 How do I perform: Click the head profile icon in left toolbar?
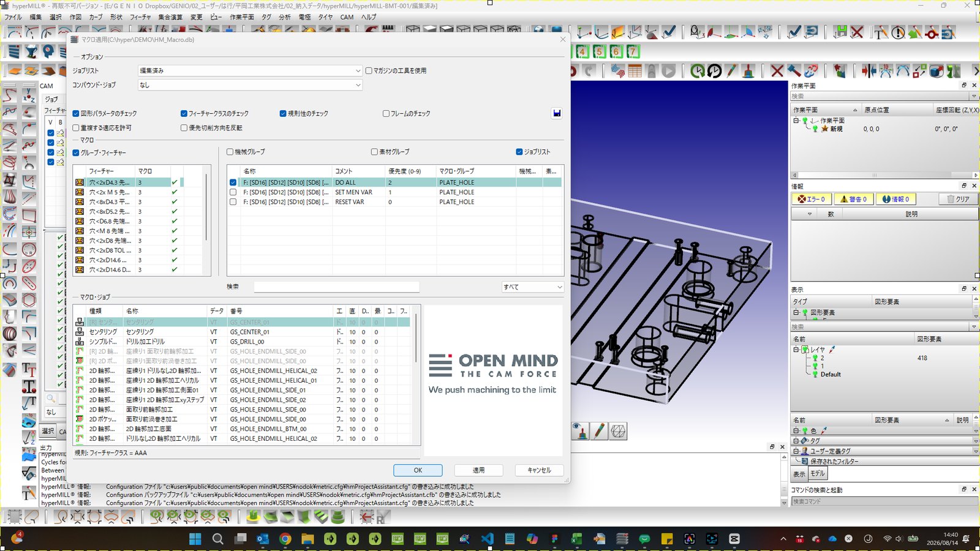[x=48, y=52]
